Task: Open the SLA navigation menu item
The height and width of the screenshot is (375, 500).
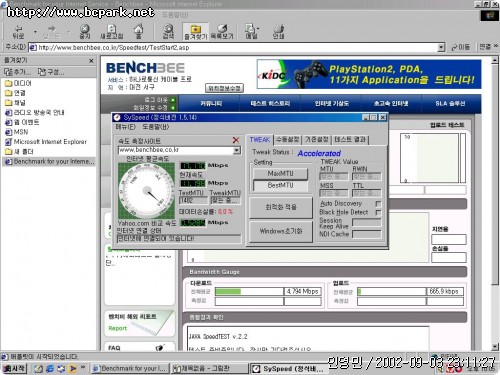Action: (x=450, y=104)
